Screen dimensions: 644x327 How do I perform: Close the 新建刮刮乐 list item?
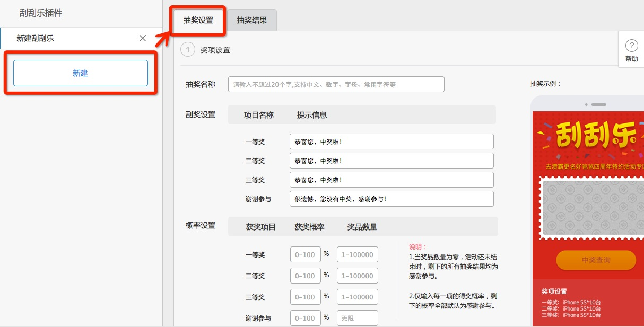[142, 38]
